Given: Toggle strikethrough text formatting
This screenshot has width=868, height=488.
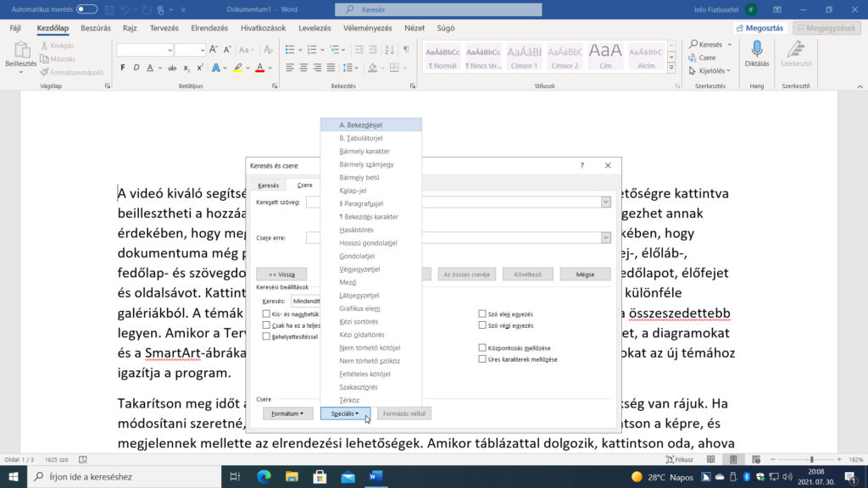Looking at the screenshot, I should pyautogui.click(x=172, y=68).
